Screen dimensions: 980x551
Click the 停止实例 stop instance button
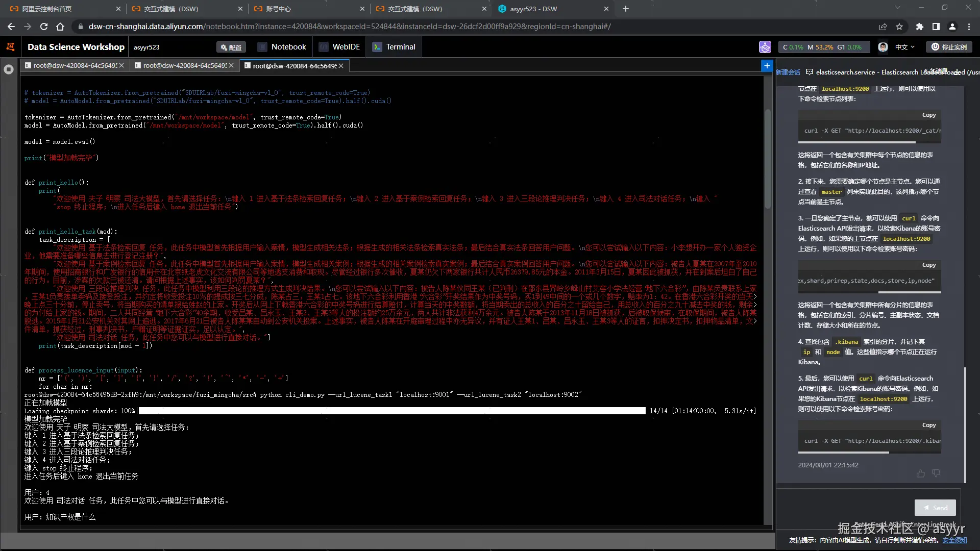click(x=949, y=47)
